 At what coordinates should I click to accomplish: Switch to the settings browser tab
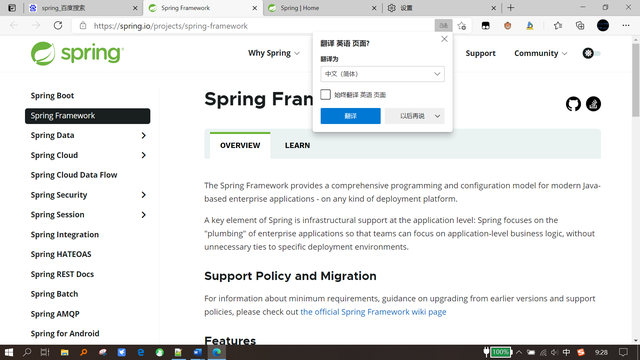(441, 8)
